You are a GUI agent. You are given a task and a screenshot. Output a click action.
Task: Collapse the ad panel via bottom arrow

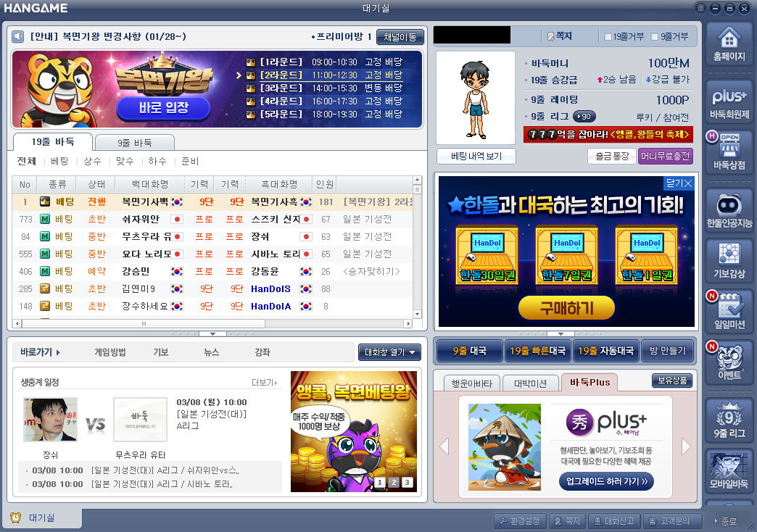tap(560, 333)
